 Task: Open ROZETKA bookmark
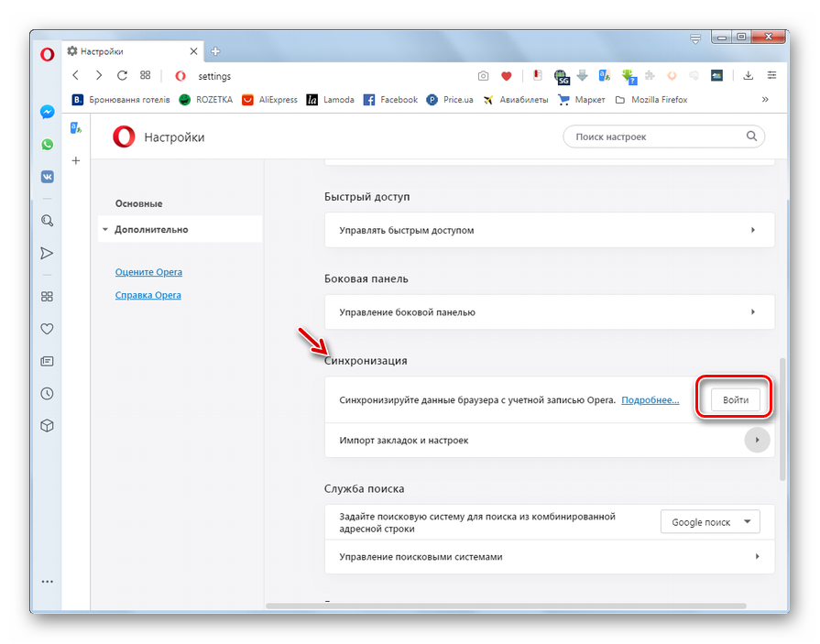click(x=205, y=99)
